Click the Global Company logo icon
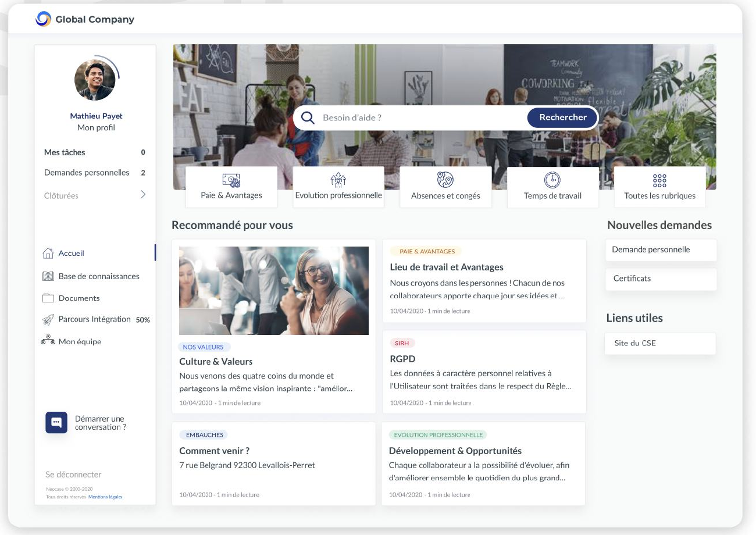 pyautogui.click(x=44, y=19)
